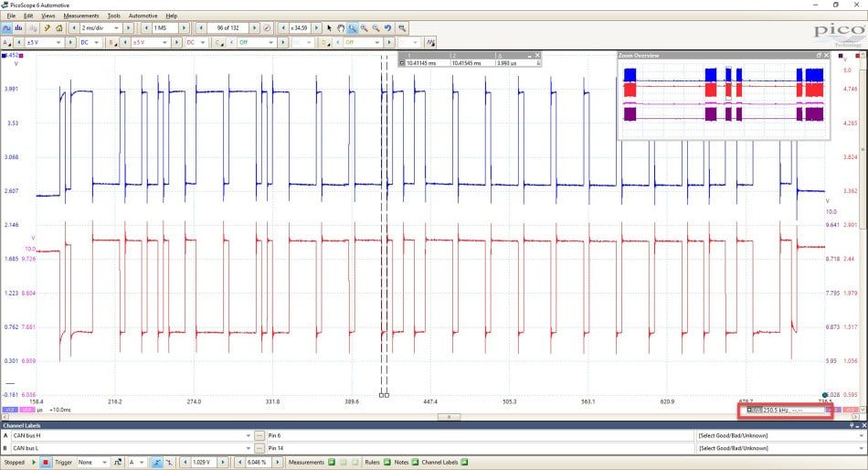Expand Channel A ±5 V range dropdown
This screenshot has width=868, height=470.
tap(44, 42)
